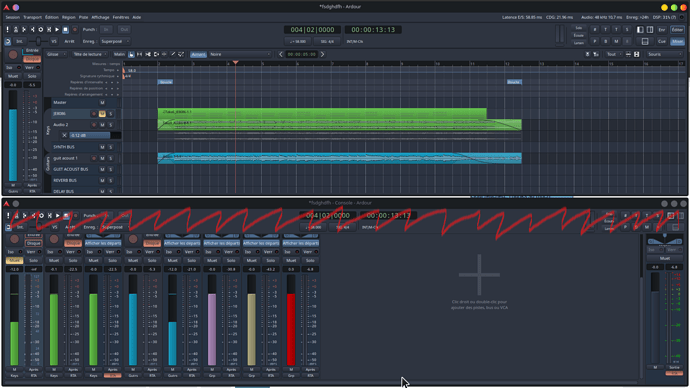This screenshot has height=388, width=690.
Task: Click the expand tracks icon left of Souris
Action: point(637,54)
